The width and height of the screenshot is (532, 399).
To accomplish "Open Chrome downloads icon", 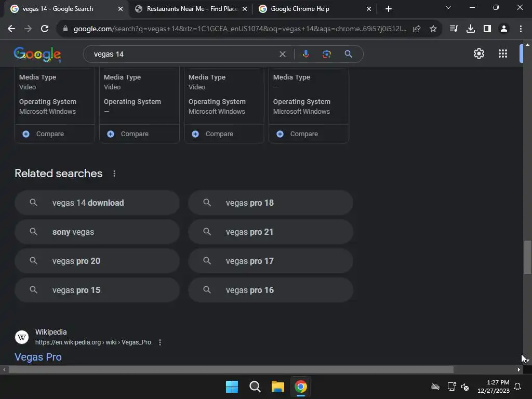I will [x=471, y=29].
